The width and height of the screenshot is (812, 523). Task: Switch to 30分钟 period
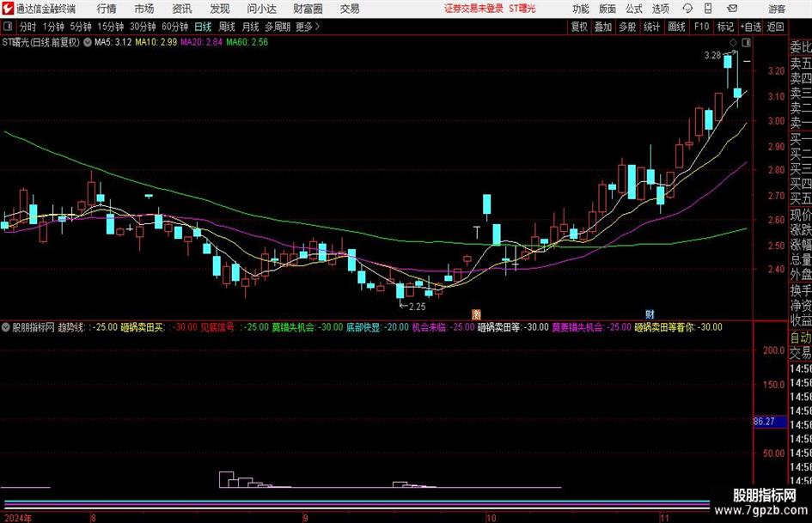[143, 27]
